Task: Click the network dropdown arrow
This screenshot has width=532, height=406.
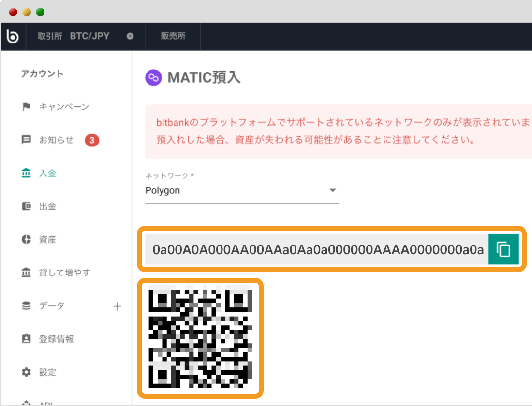Action: [x=333, y=190]
